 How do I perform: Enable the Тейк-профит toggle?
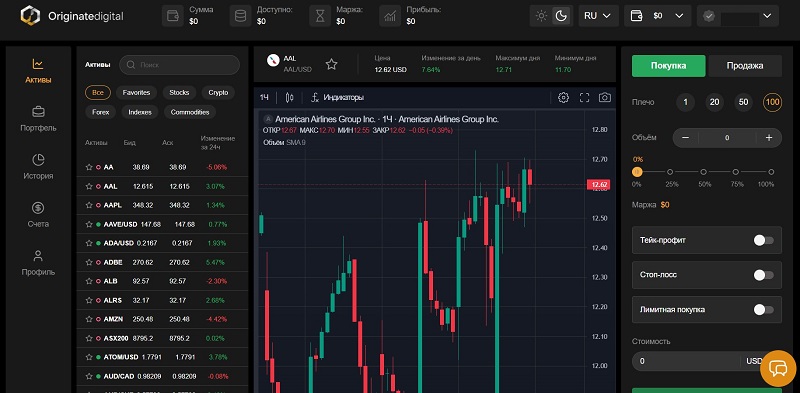[763, 240]
